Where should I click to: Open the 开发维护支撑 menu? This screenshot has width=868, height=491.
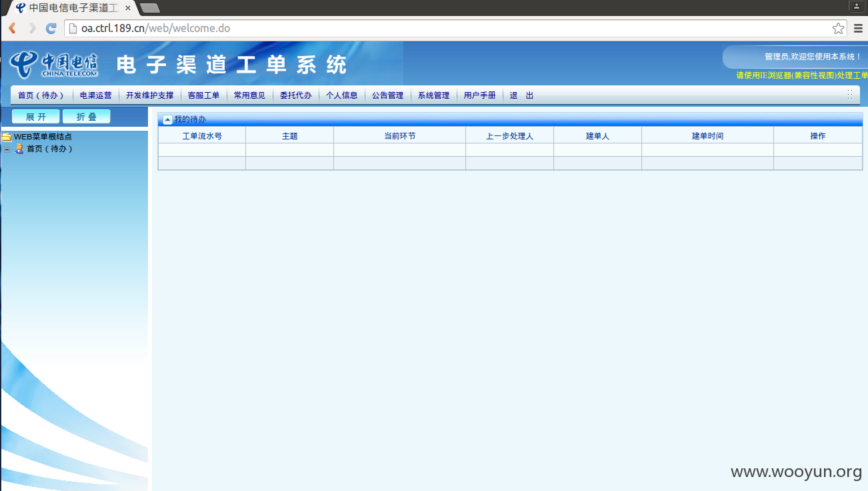click(x=150, y=95)
